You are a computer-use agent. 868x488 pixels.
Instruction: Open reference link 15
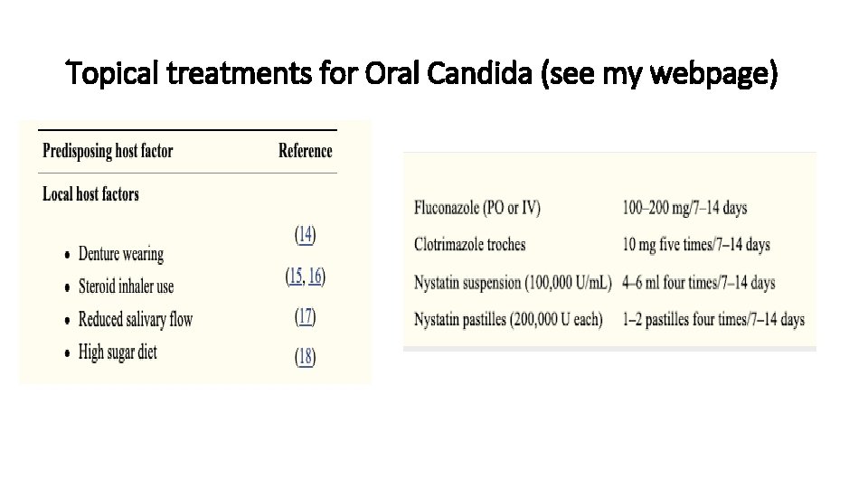click(x=295, y=277)
